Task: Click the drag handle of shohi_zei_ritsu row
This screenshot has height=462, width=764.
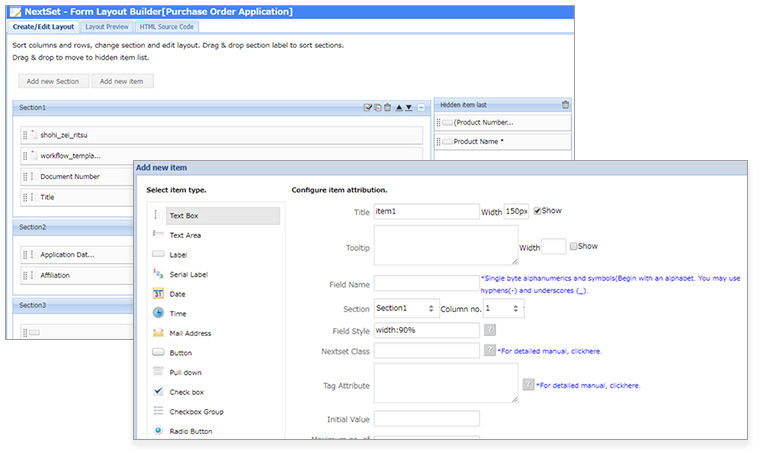Action: coord(25,135)
